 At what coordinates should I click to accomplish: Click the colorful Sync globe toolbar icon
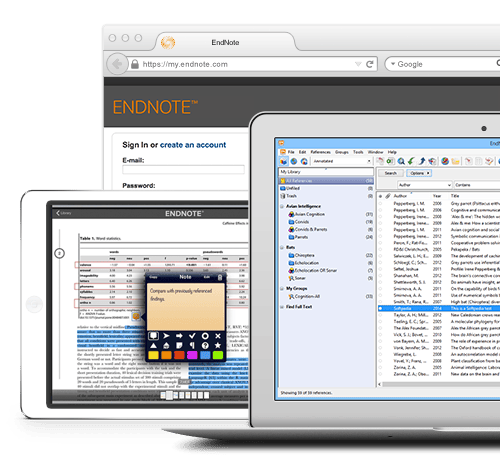[445, 161]
